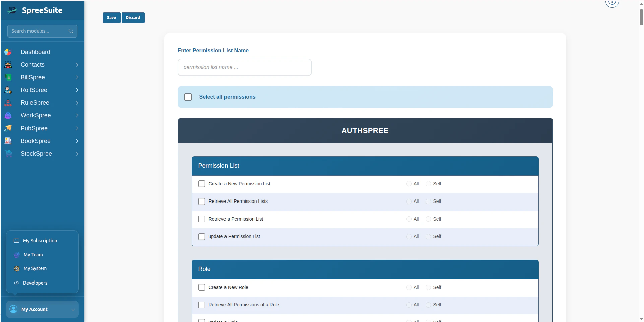Focus the Search modules field
Screen dimensions: 644x322
coord(42,31)
